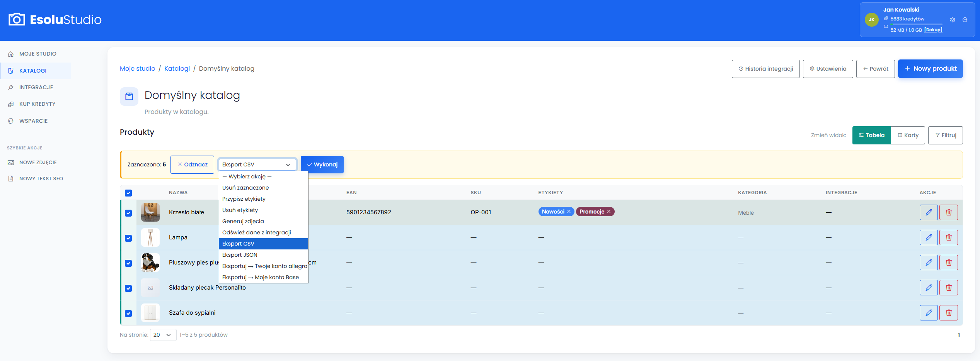Delete the Lampa product

949,237
